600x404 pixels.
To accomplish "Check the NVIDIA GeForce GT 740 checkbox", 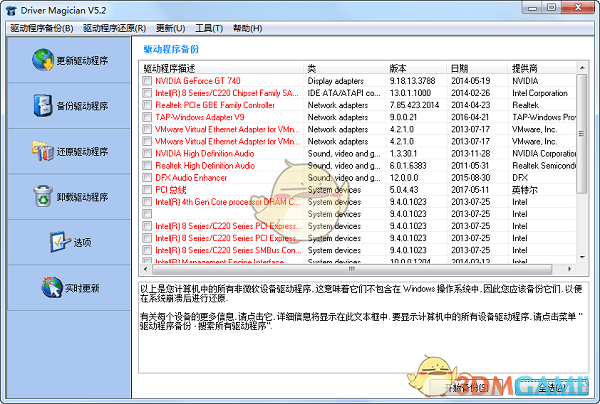I will [147, 81].
